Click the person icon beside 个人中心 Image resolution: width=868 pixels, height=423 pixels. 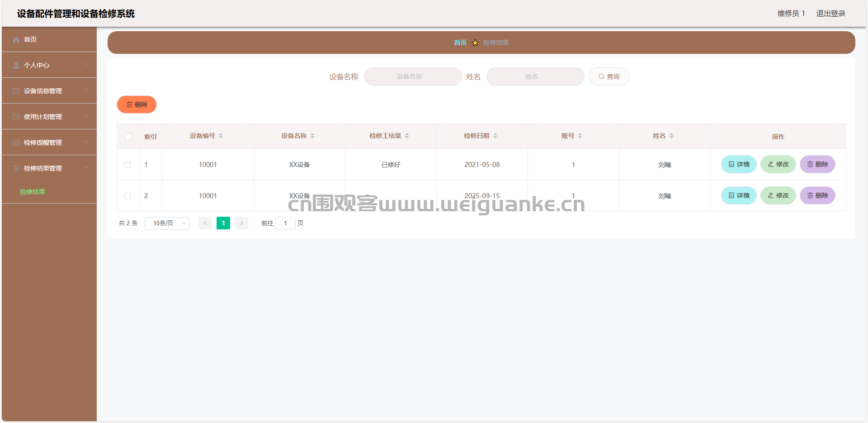pyautogui.click(x=16, y=66)
